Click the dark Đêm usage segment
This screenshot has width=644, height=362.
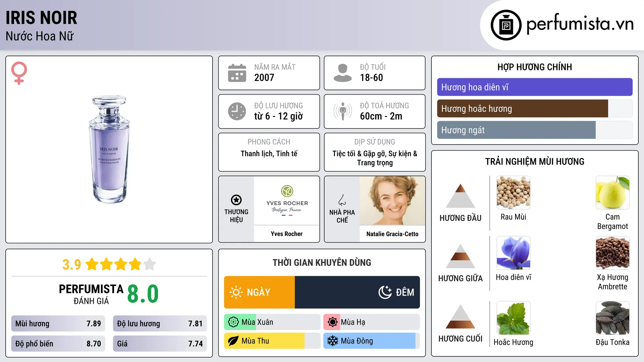pos(357,292)
